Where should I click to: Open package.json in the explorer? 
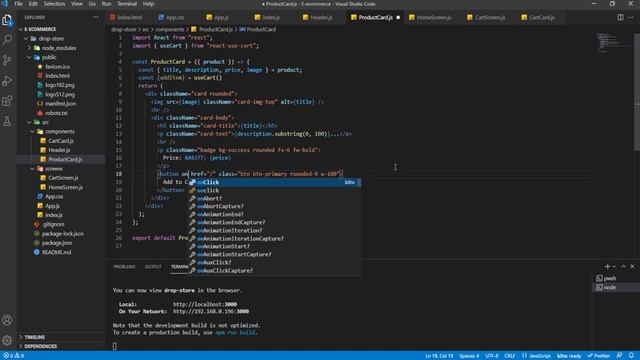pyautogui.click(x=57, y=243)
